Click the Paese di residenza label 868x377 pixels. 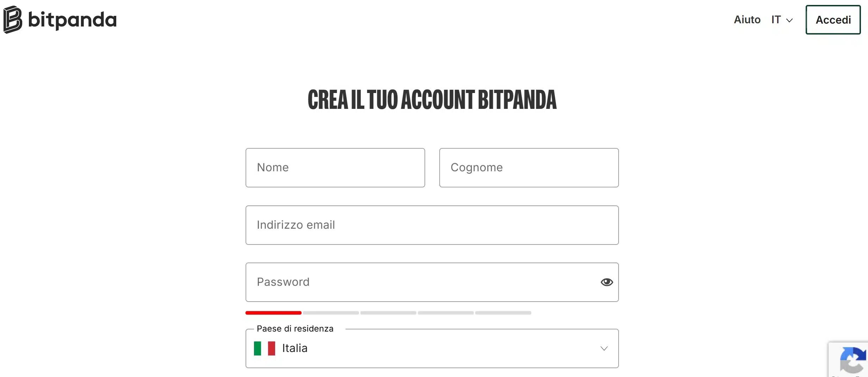coord(295,328)
